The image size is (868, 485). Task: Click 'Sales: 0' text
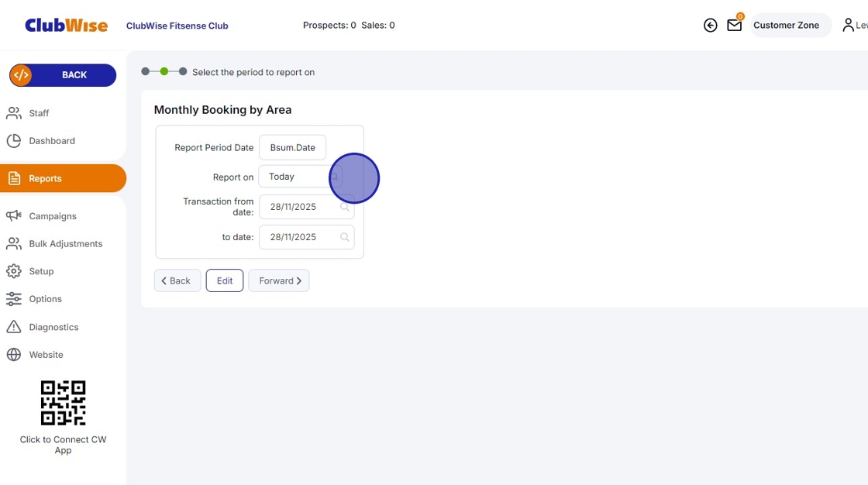click(x=378, y=25)
